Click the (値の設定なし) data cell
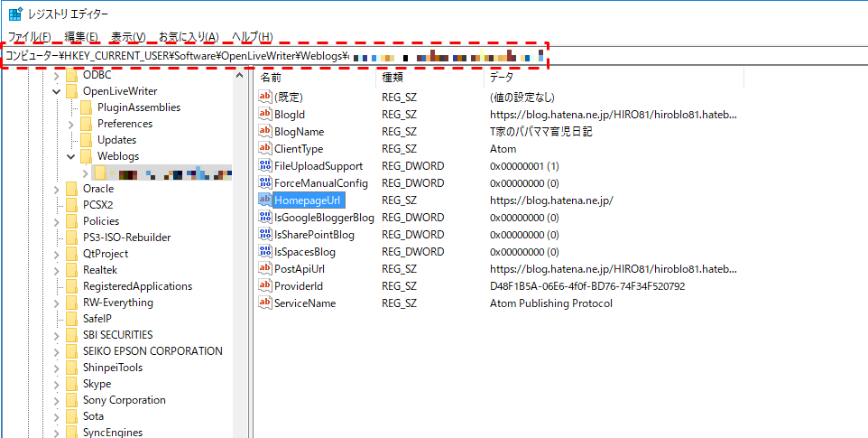 pyautogui.click(x=522, y=97)
